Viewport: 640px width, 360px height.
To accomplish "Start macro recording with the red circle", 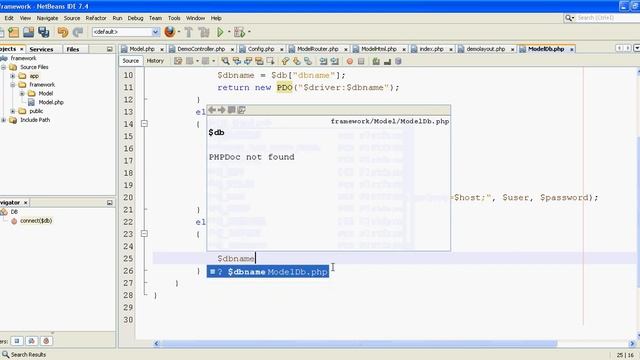I will (x=350, y=61).
